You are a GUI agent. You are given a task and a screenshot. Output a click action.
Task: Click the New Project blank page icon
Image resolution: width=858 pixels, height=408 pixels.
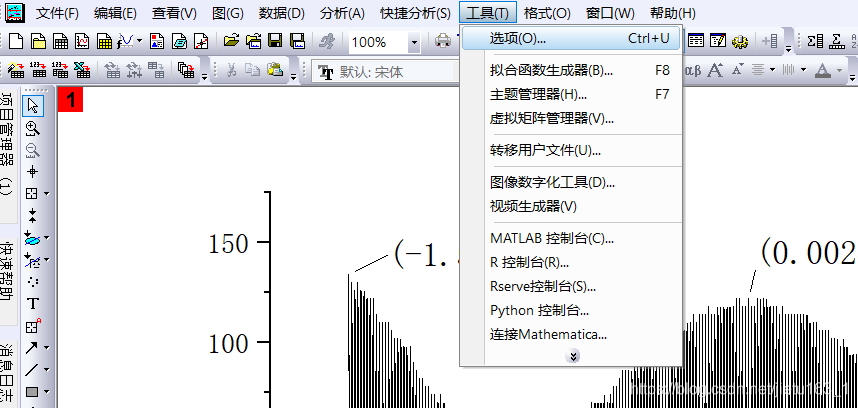click(16, 41)
